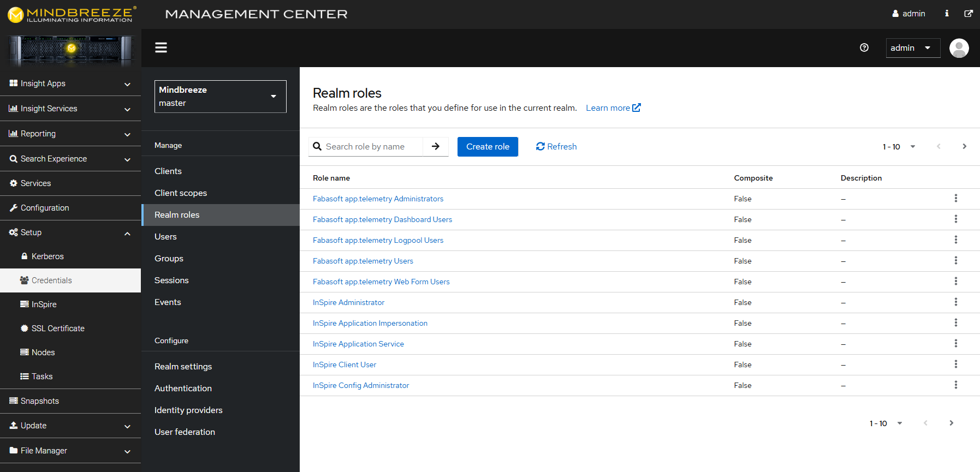Open actions menu for InSpire Administrator row
The height and width of the screenshot is (472, 980).
(x=956, y=302)
